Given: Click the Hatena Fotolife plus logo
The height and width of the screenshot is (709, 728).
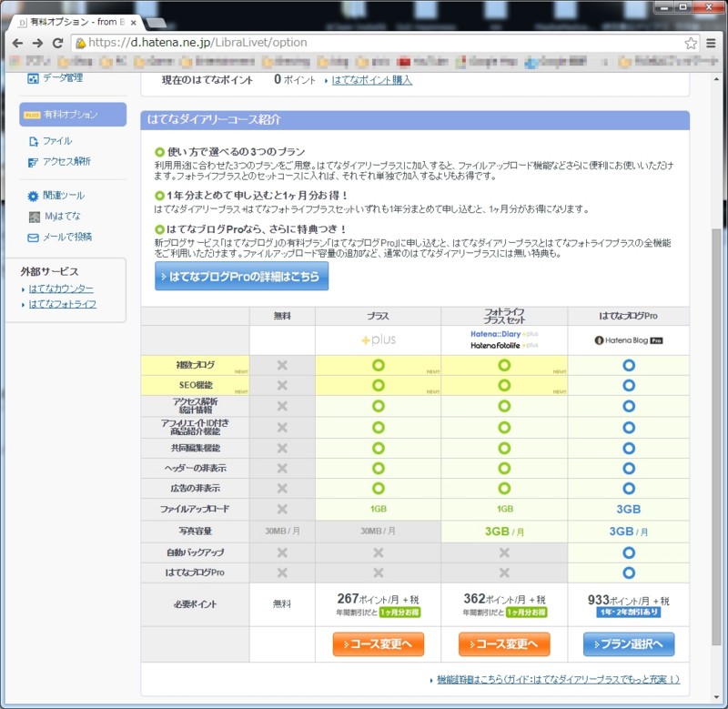Looking at the screenshot, I should click(504, 346).
